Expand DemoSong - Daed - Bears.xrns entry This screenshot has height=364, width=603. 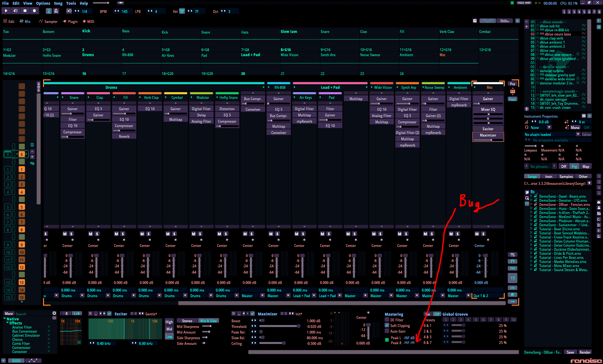click(531, 196)
